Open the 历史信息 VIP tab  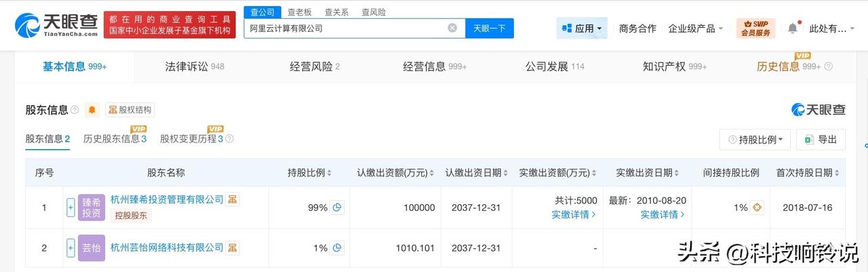(789, 66)
